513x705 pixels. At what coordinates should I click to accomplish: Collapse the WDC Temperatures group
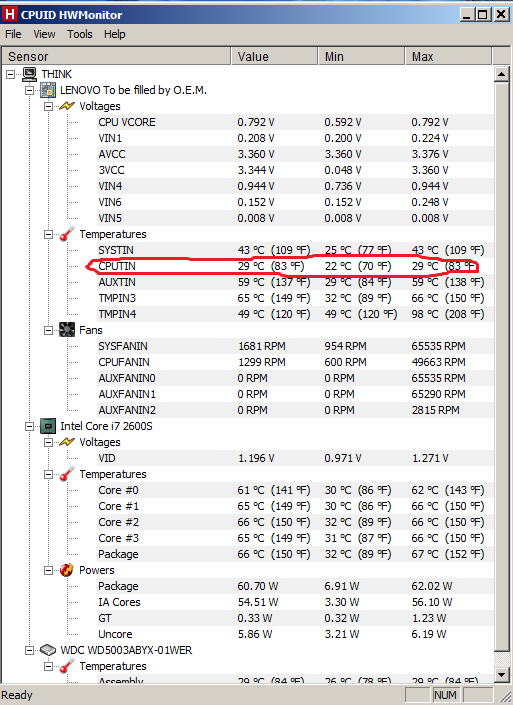(x=48, y=666)
